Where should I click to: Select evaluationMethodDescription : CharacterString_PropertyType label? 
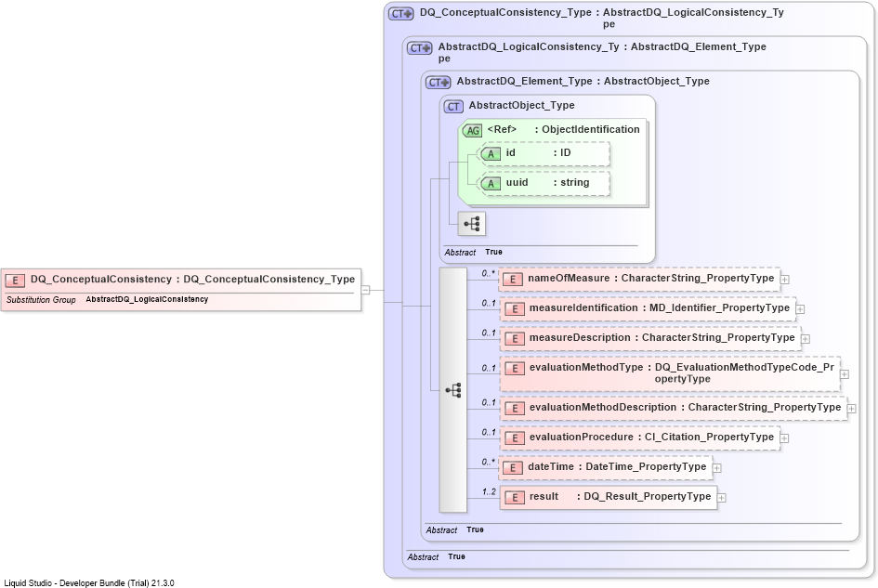pyautogui.click(x=685, y=407)
